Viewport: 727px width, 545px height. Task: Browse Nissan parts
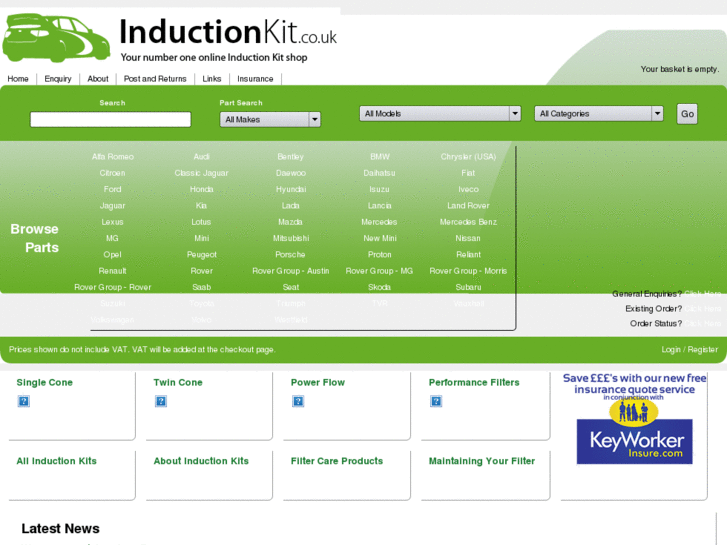(x=468, y=238)
